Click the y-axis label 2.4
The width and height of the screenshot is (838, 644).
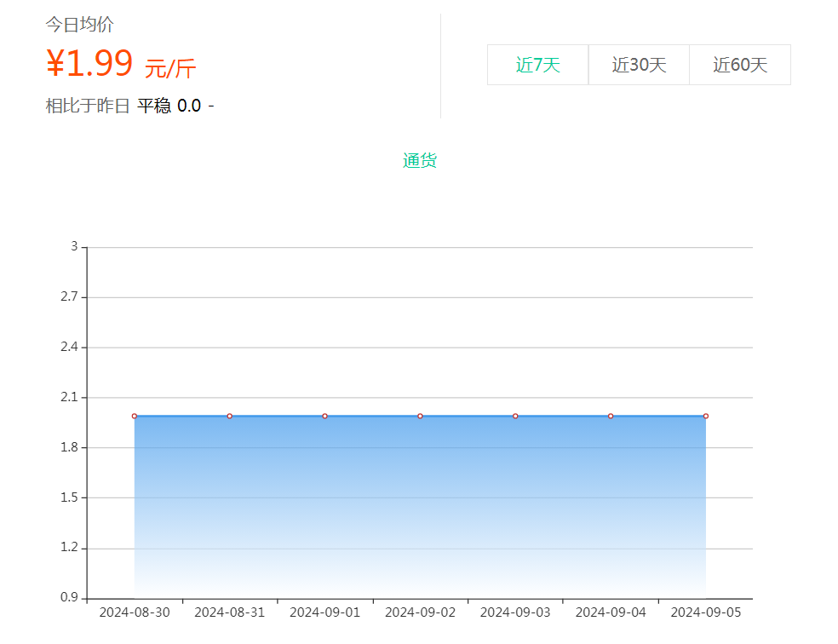tap(69, 347)
